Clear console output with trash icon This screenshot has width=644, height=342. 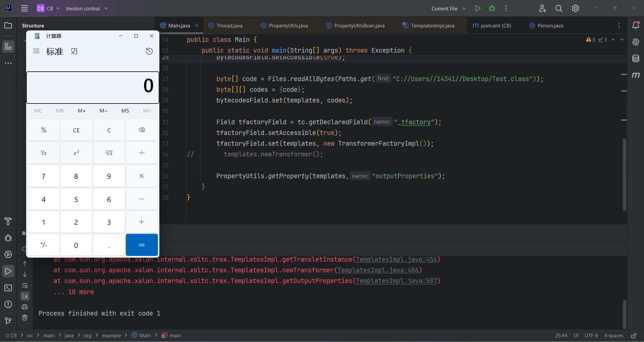point(25,318)
